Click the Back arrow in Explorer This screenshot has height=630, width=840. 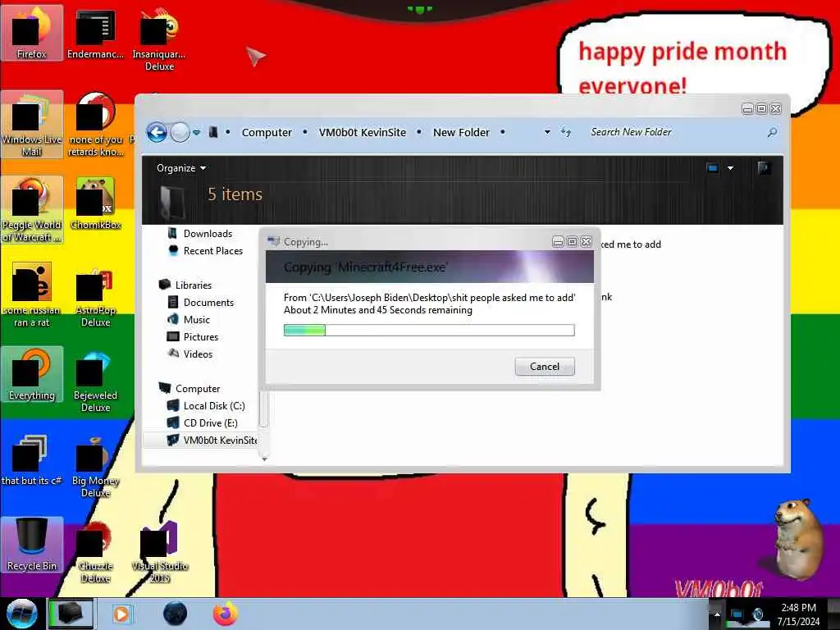click(157, 132)
